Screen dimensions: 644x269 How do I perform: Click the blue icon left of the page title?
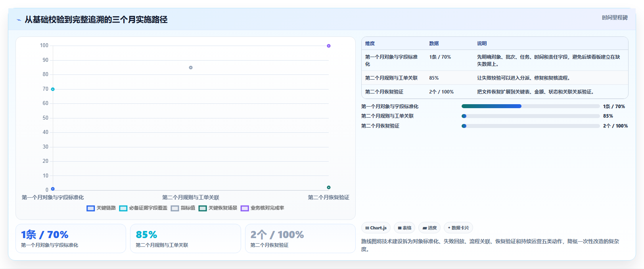[19, 20]
